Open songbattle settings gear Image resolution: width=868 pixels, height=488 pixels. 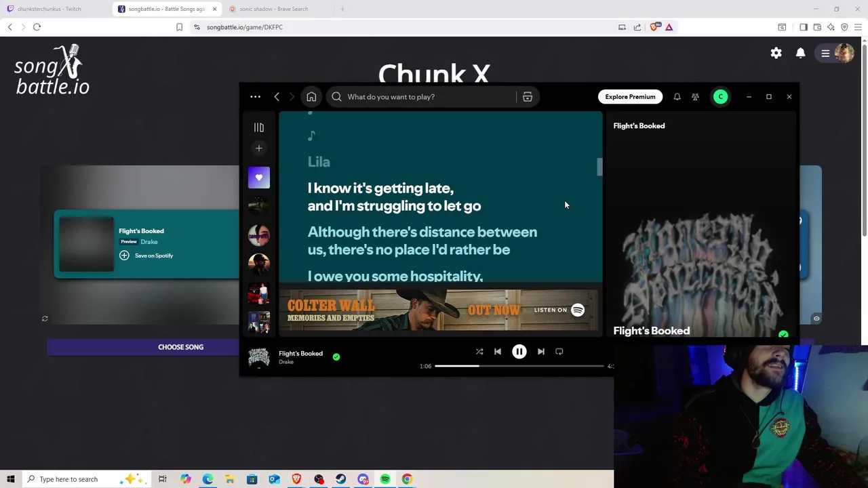(x=776, y=53)
